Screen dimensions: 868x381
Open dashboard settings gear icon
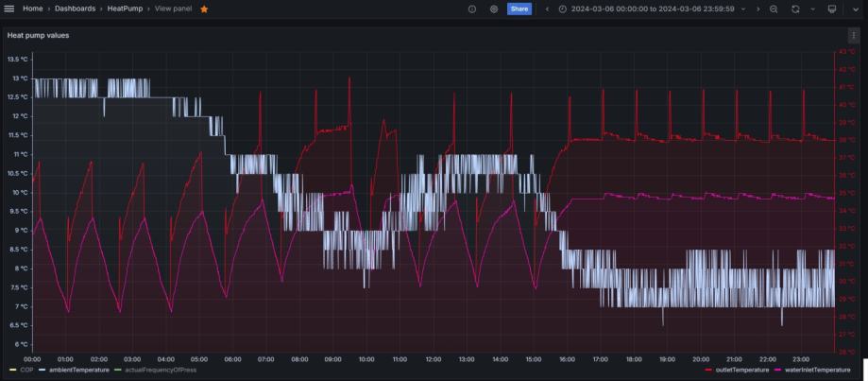494,9
